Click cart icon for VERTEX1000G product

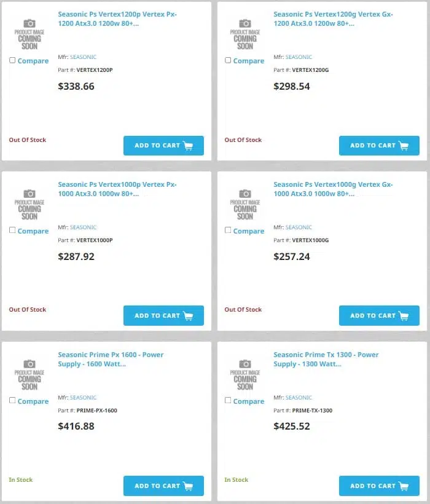coord(404,316)
